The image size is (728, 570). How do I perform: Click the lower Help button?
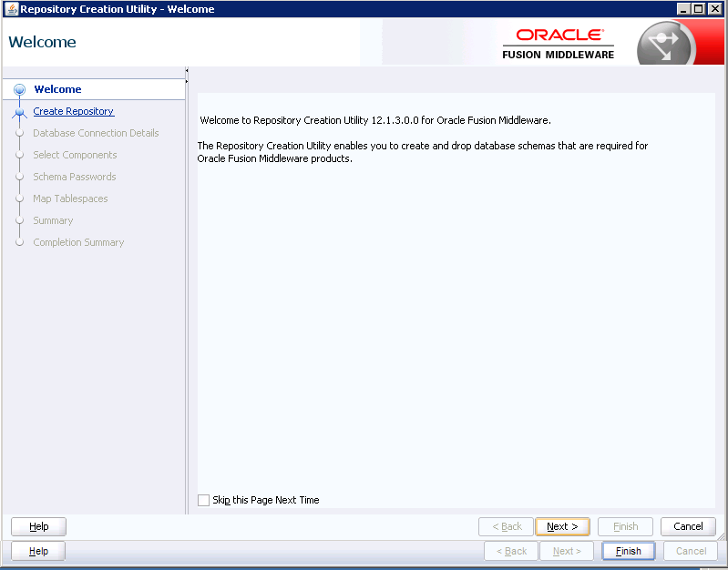[x=38, y=551]
